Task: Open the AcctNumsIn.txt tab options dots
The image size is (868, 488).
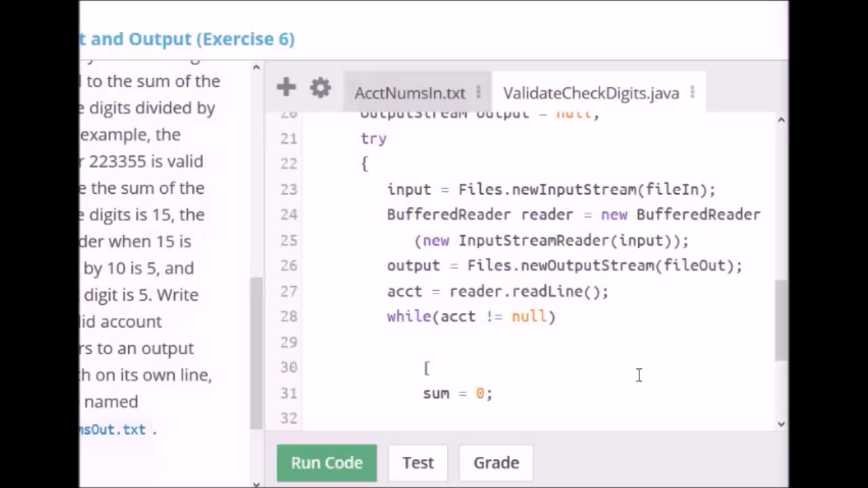Action: (479, 93)
